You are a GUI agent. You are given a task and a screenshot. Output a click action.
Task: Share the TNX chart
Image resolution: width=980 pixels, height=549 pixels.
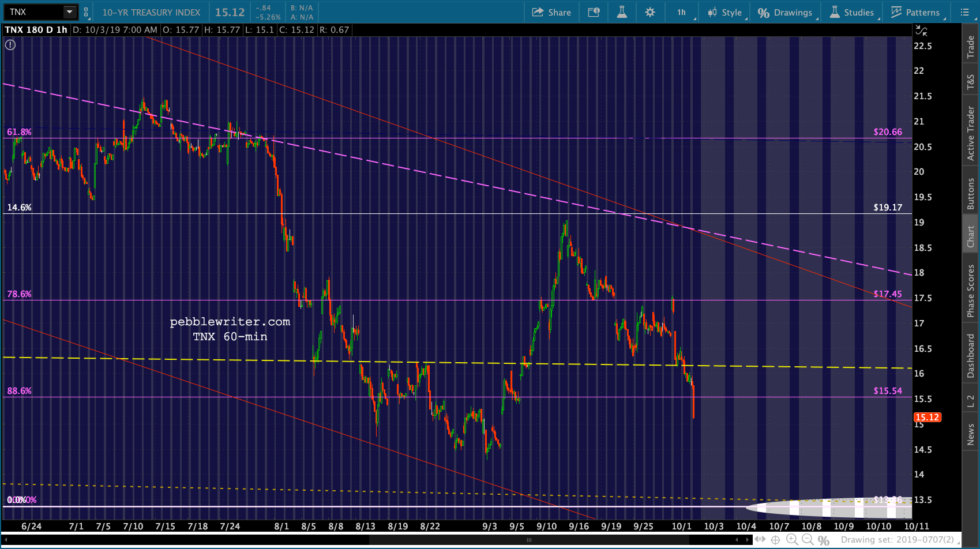tap(551, 12)
